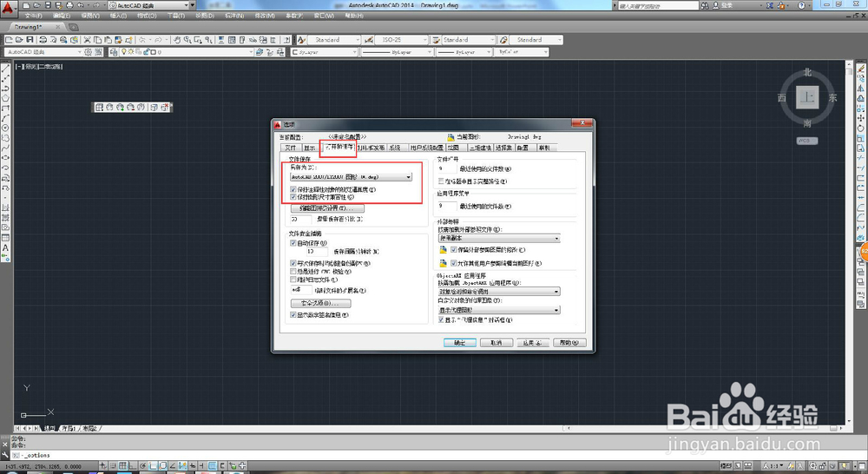Screen dimensions: 868x474
Task: Enable 维护日志文件 checkbox
Action: (x=293, y=280)
